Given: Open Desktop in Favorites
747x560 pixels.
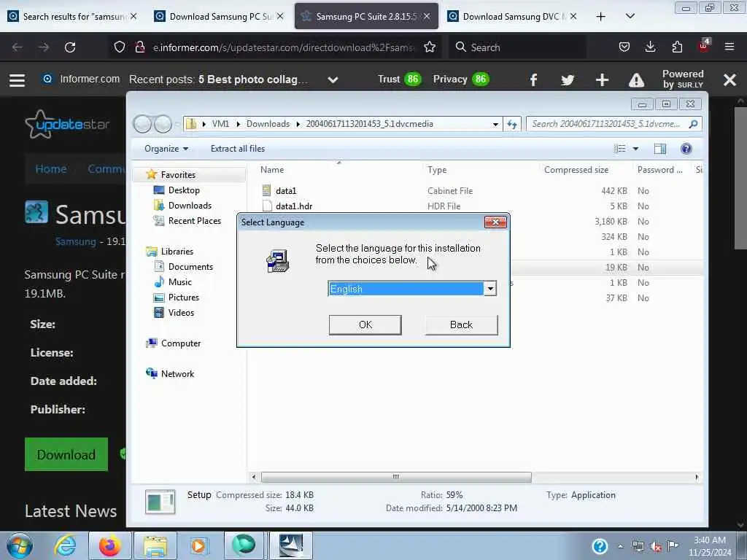Looking at the screenshot, I should [x=184, y=190].
